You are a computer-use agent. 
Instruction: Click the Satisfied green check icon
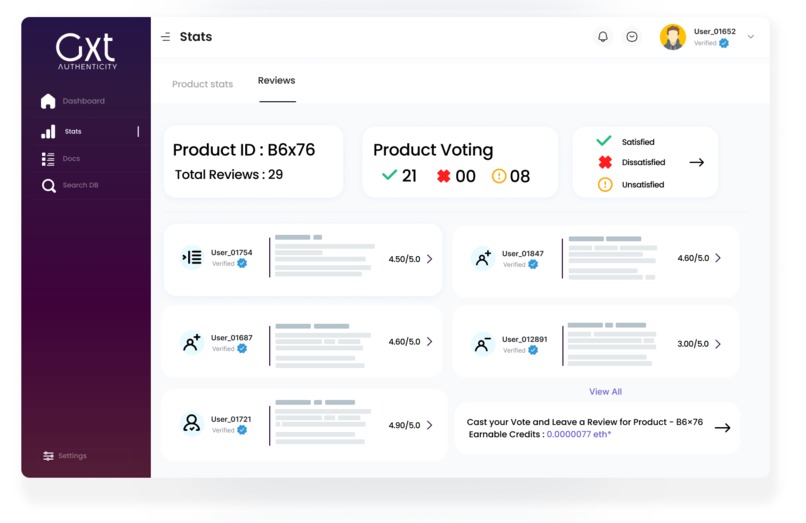604,141
